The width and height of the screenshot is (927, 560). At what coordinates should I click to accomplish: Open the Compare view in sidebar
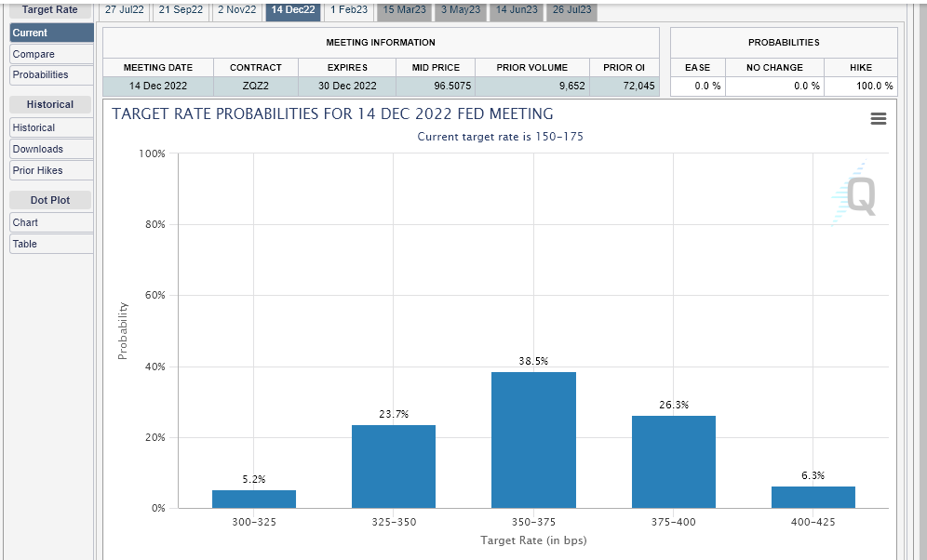coord(51,54)
